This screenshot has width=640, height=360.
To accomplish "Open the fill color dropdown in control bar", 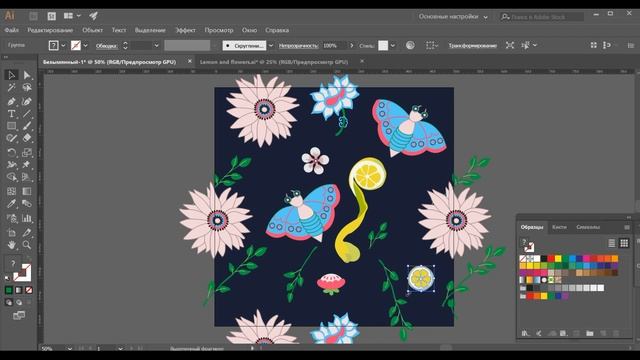I will tap(63, 45).
